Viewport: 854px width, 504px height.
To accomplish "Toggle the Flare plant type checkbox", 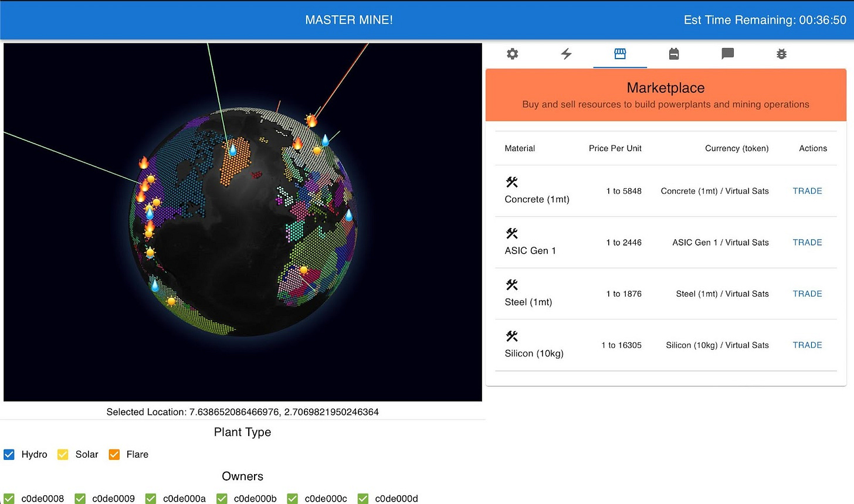I will [x=114, y=454].
